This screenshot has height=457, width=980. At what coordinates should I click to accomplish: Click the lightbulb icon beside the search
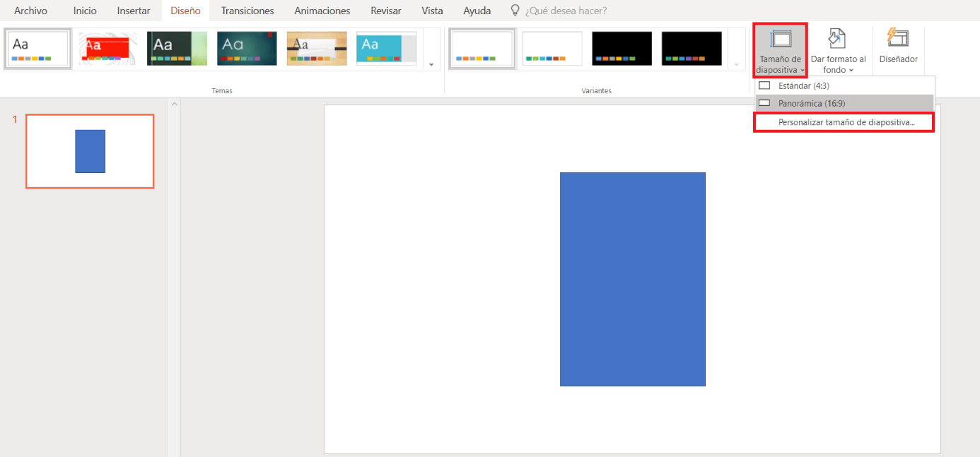click(x=515, y=11)
